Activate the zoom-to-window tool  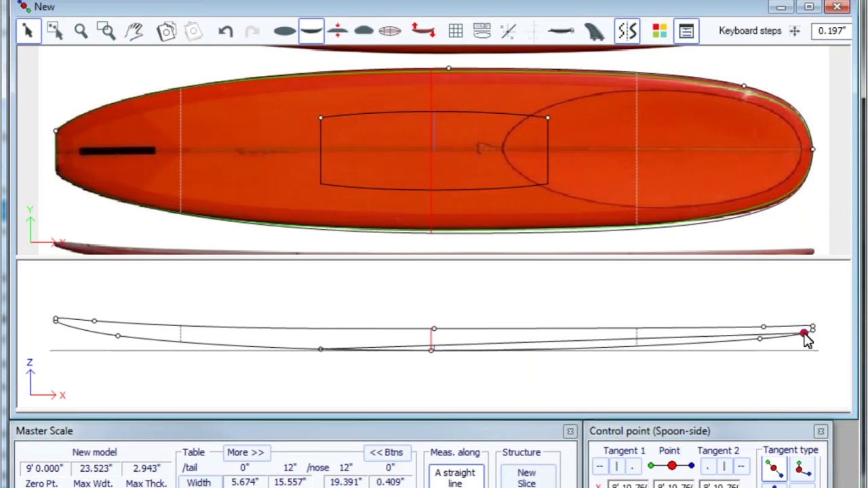tap(106, 31)
